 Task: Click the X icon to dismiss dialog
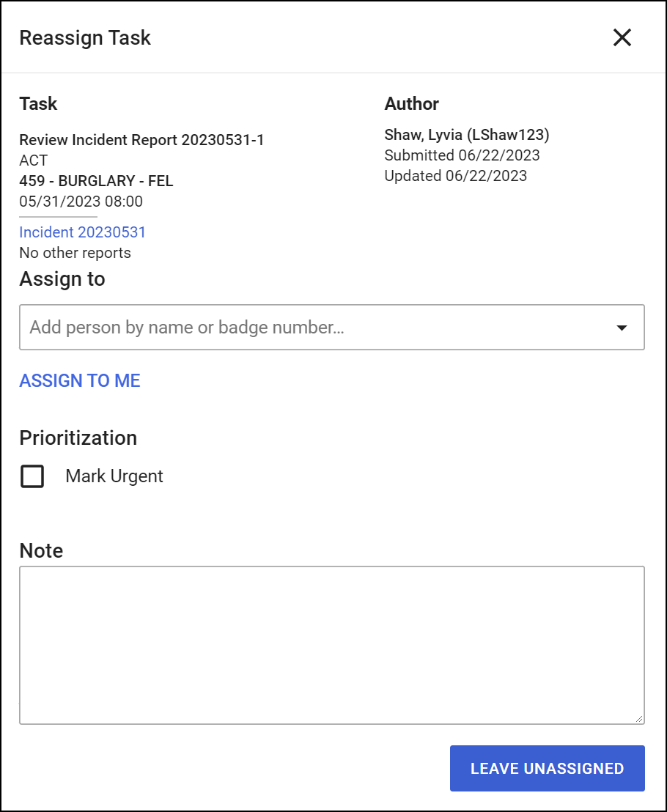click(622, 37)
